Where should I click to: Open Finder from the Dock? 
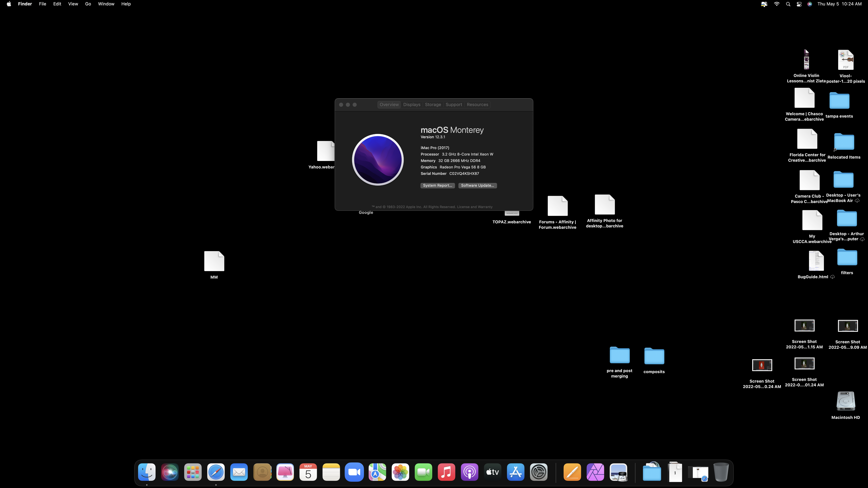pyautogui.click(x=147, y=472)
